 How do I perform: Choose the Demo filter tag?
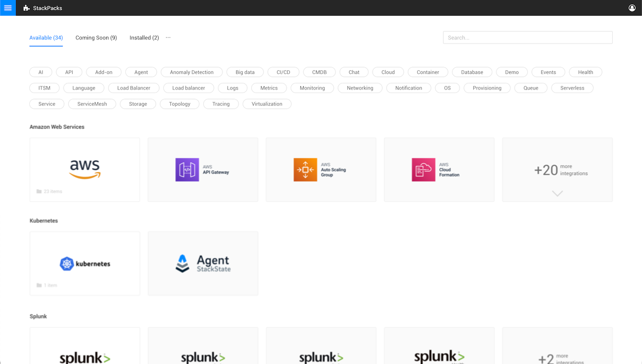512,72
